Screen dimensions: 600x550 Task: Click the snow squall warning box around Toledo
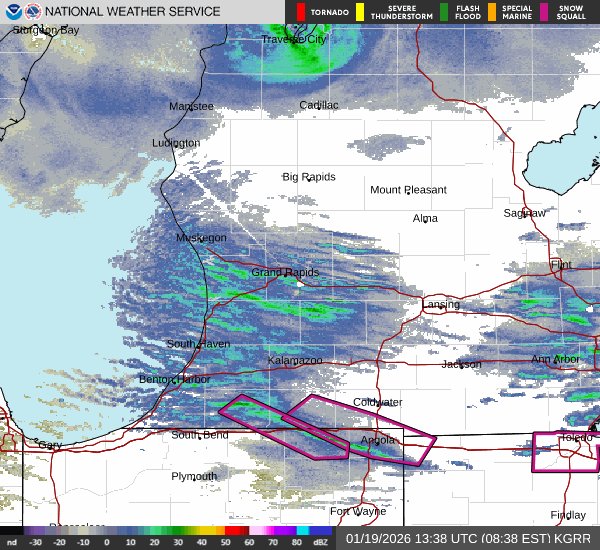[x=564, y=450]
